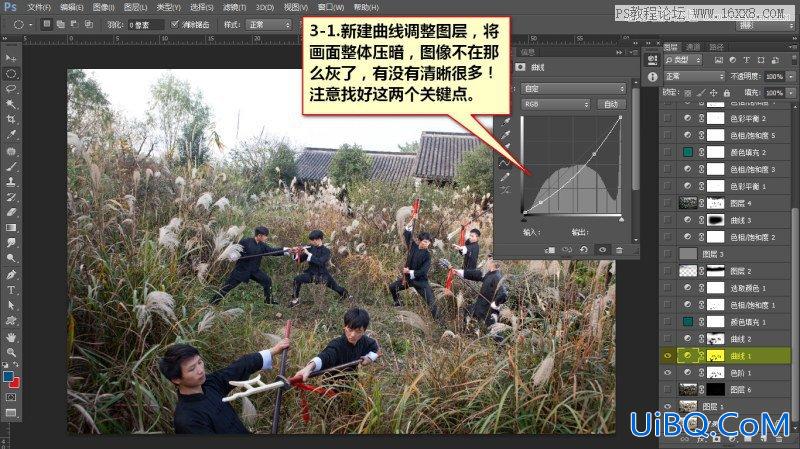
Task: Select the Eraser tool
Action: 11,212
